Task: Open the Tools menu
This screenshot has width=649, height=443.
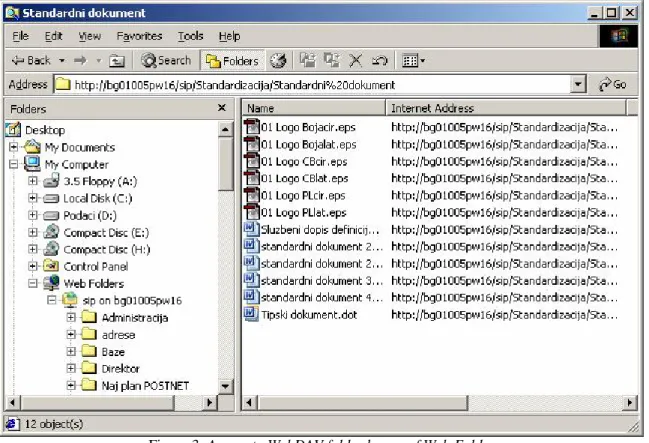Action: 190,36
